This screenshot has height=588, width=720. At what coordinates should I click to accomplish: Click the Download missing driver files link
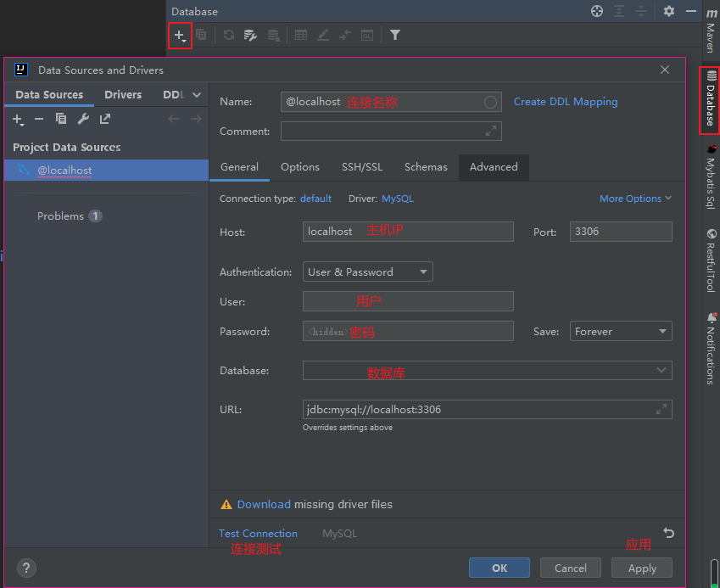pos(264,504)
